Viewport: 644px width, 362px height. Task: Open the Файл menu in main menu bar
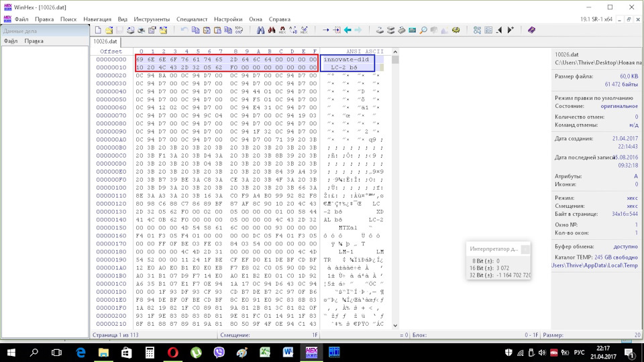21,19
